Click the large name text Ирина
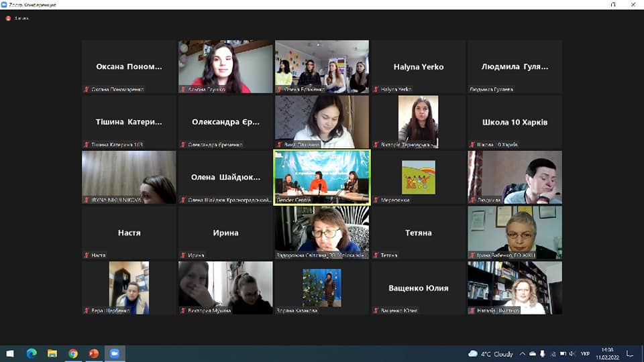Viewport: 644px width, 362px height. (225, 233)
